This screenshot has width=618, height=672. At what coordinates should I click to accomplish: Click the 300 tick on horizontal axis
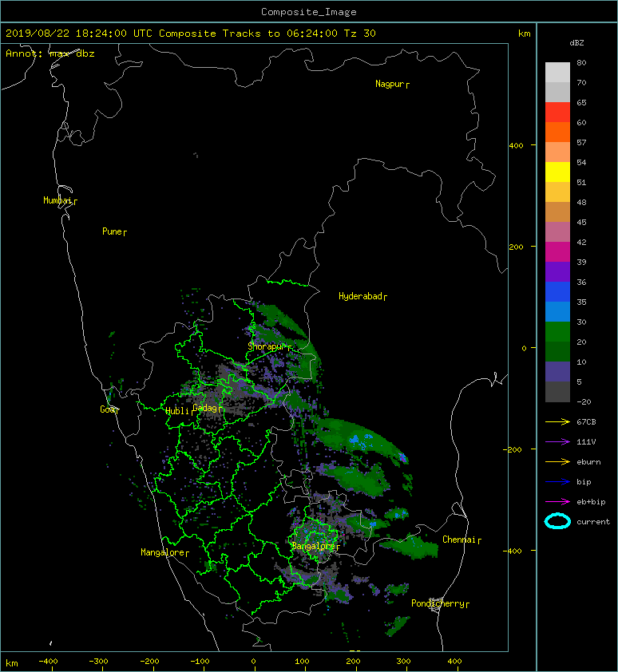(403, 662)
